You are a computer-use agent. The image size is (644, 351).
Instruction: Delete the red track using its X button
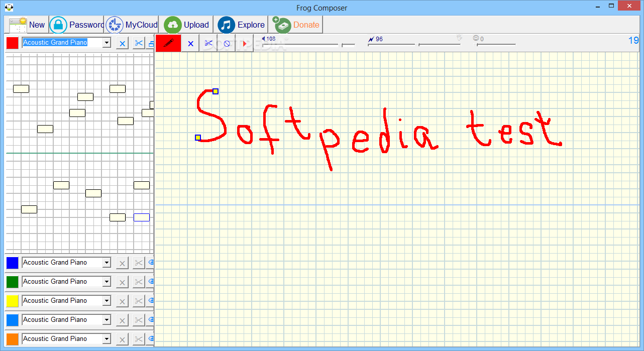[x=122, y=43]
